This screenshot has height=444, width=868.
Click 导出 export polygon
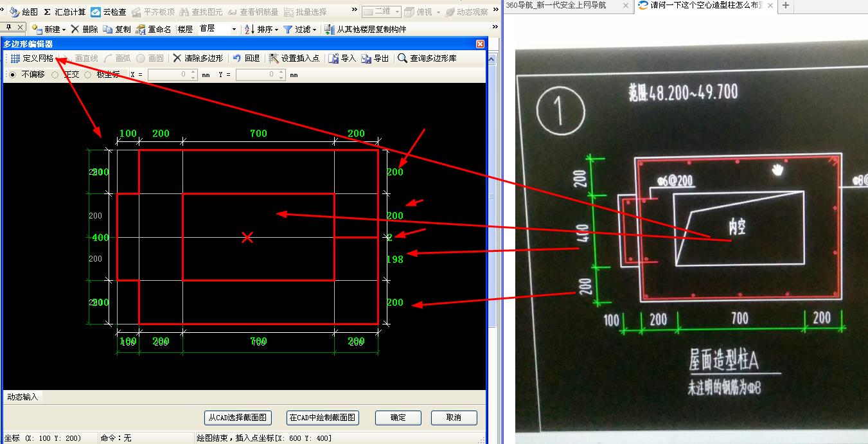tap(375, 58)
